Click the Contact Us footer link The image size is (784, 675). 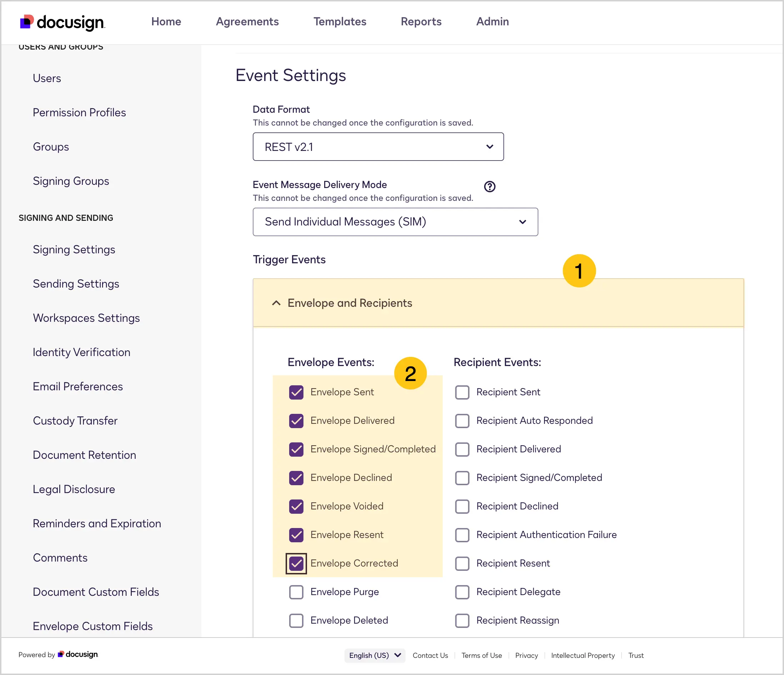[x=430, y=655]
